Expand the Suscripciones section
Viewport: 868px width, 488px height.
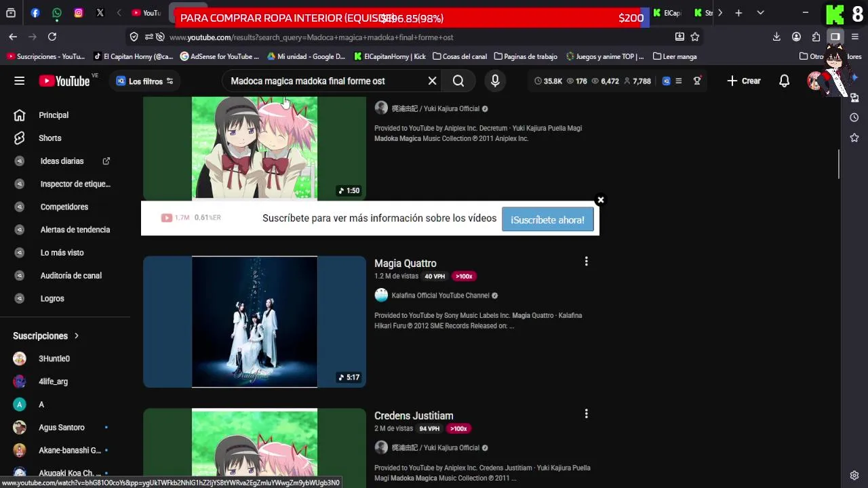click(x=46, y=336)
